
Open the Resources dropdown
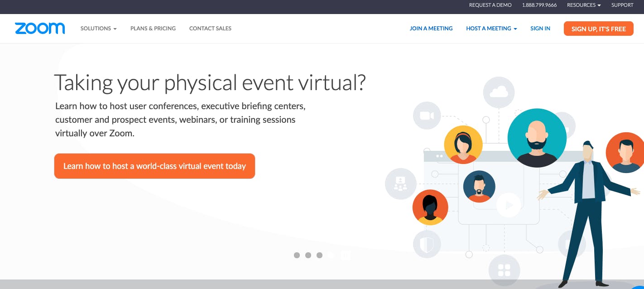[584, 5]
